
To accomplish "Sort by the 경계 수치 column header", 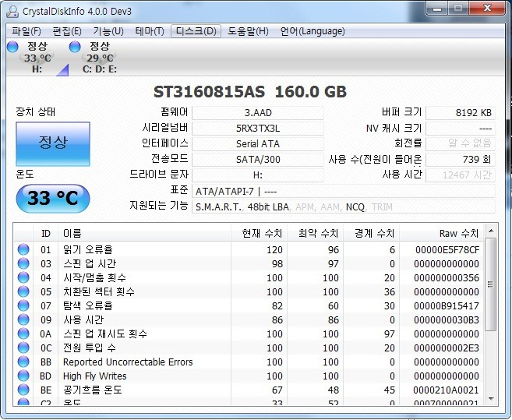I will click(372, 233).
